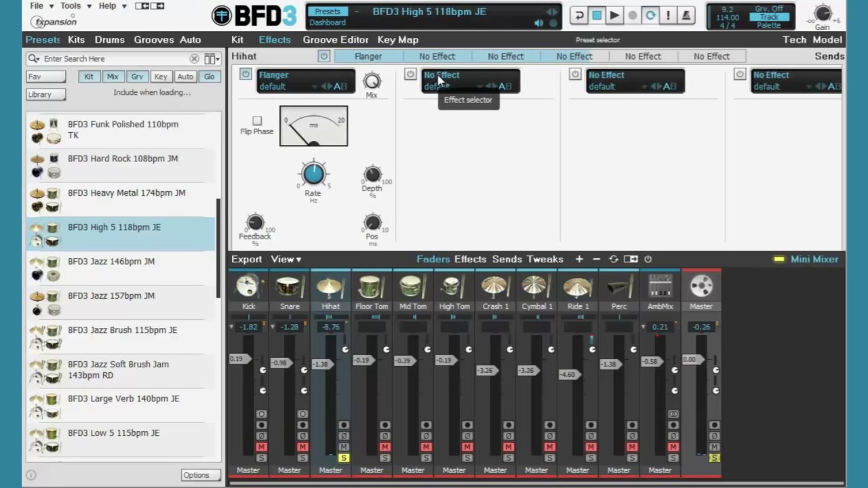
Task: Select the High Tom channel icon
Action: tap(454, 286)
